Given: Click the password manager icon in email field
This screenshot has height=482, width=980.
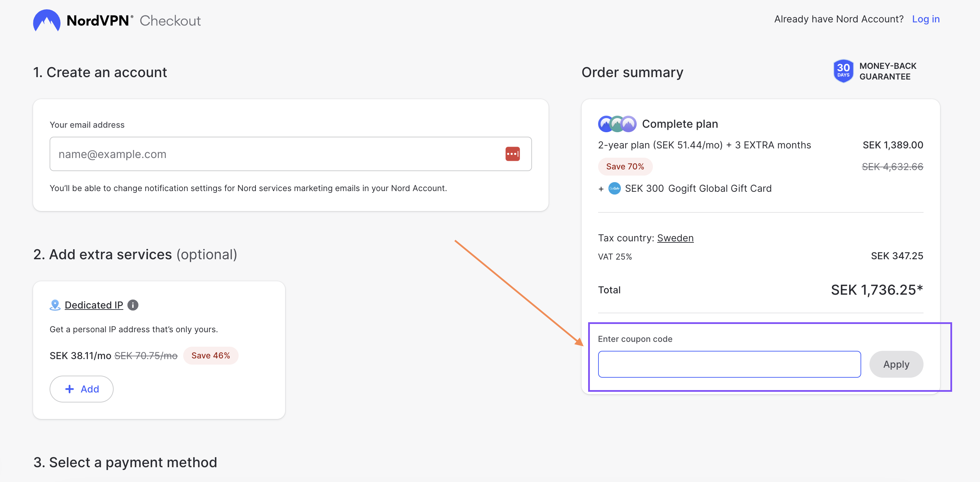Looking at the screenshot, I should (x=512, y=154).
